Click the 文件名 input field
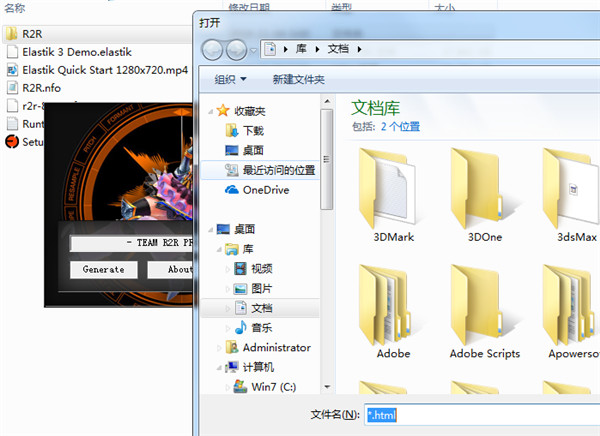The image size is (600, 436). click(x=482, y=415)
